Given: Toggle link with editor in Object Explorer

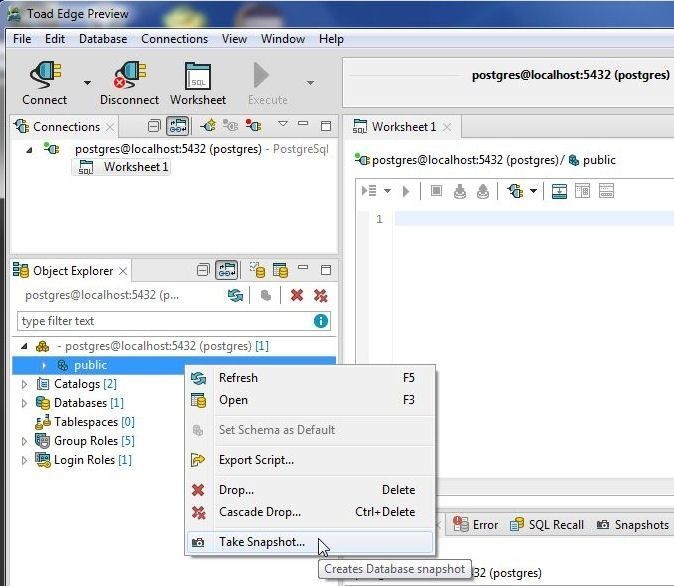Looking at the screenshot, I should pyautogui.click(x=227, y=270).
